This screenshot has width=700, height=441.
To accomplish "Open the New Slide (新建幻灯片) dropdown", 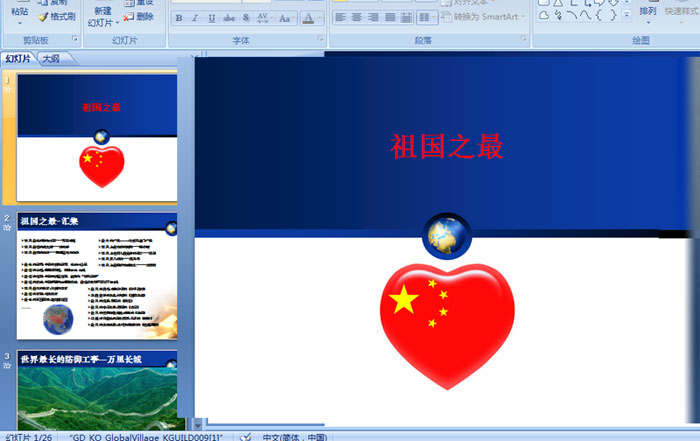I will click(x=103, y=17).
